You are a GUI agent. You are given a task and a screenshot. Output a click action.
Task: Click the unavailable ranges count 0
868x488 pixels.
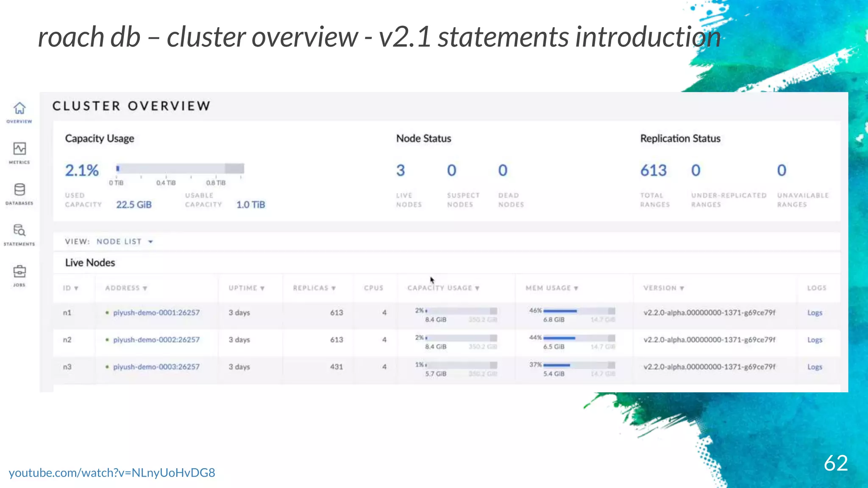pos(782,170)
